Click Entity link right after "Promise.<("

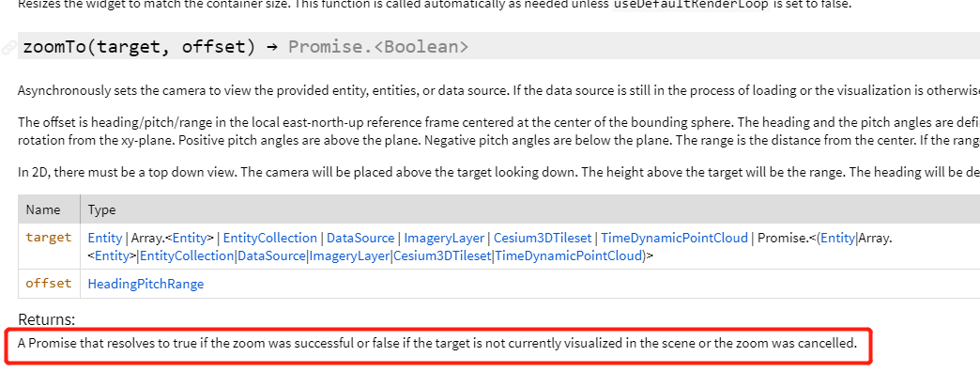pos(837,238)
